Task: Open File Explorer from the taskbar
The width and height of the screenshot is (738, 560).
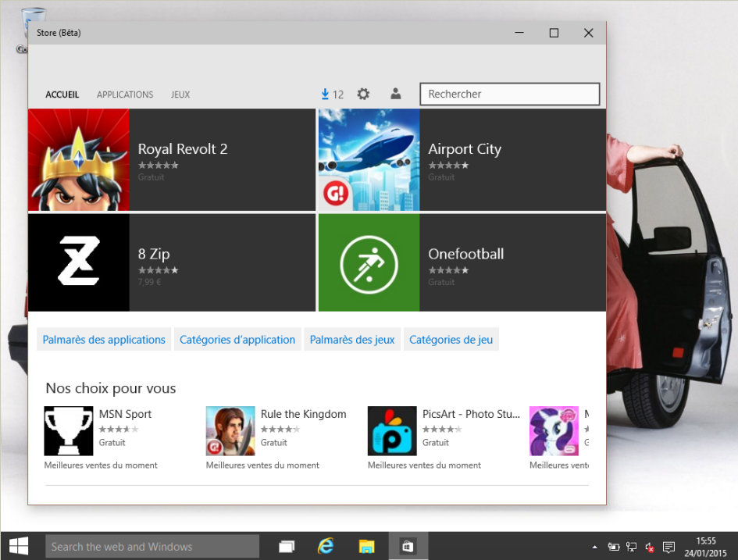Action: (x=366, y=547)
